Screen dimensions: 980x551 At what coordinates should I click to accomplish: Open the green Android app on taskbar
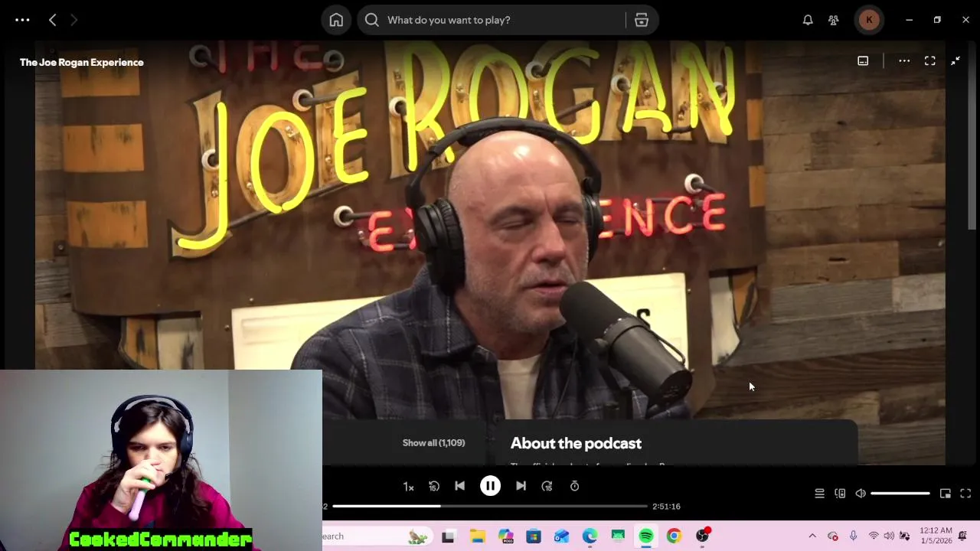[x=618, y=536]
